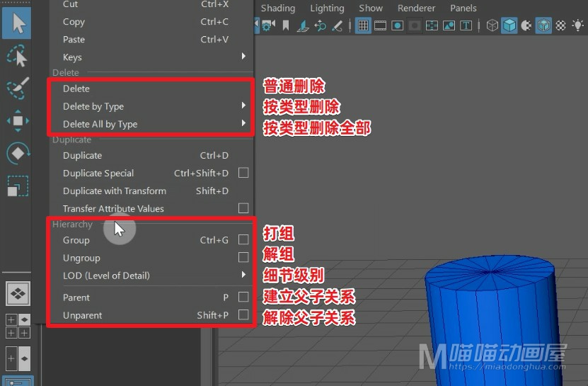This screenshot has width=588, height=386.
Task: Open Transfer Attribute Values option box
Action: (x=243, y=208)
